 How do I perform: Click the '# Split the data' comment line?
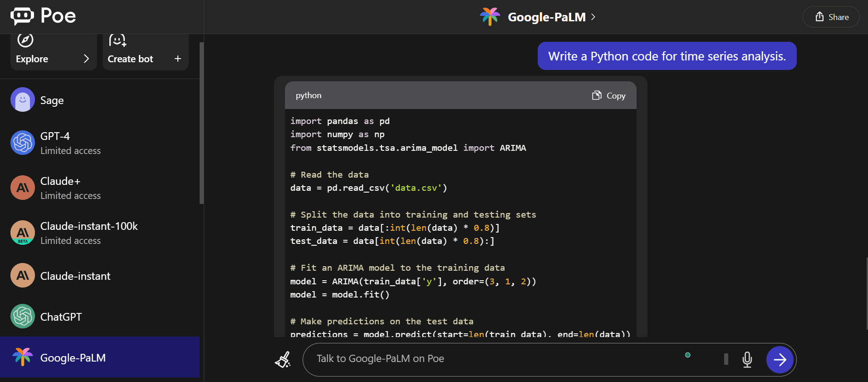point(413,215)
